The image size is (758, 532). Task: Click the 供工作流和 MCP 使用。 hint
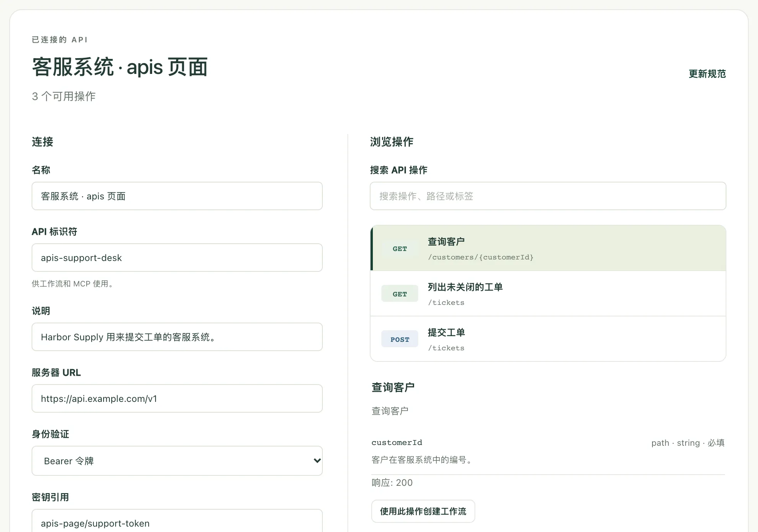[73, 284]
